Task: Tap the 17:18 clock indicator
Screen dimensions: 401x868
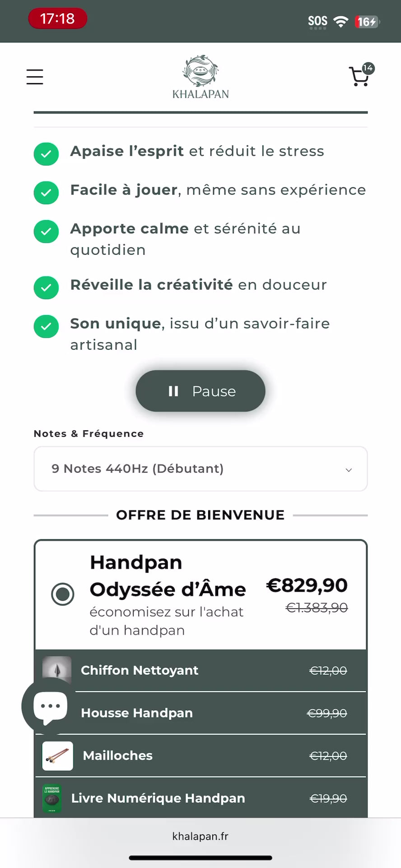Action: pos(57,19)
